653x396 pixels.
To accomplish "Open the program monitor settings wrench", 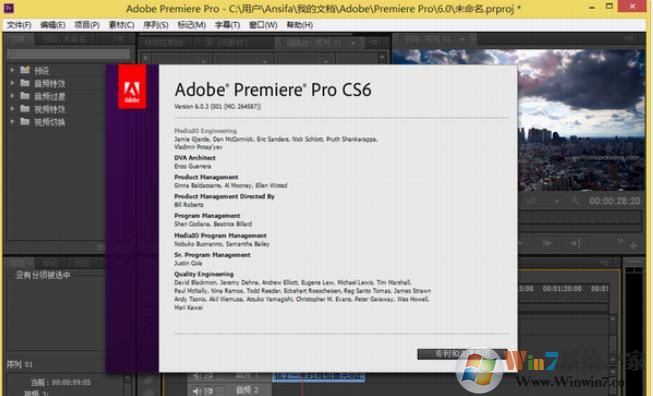I will pos(576,202).
